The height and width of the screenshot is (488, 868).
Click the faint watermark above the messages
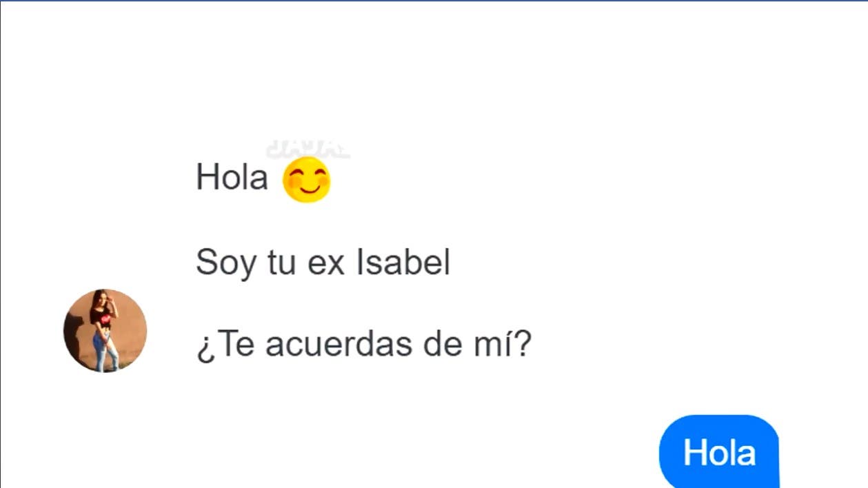pos(307,149)
